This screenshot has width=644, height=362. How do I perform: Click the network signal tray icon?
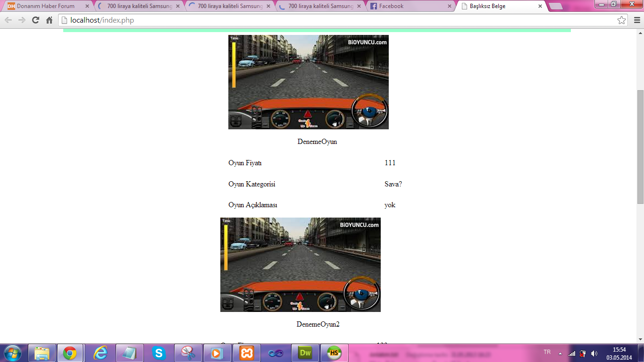pos(572,353)
